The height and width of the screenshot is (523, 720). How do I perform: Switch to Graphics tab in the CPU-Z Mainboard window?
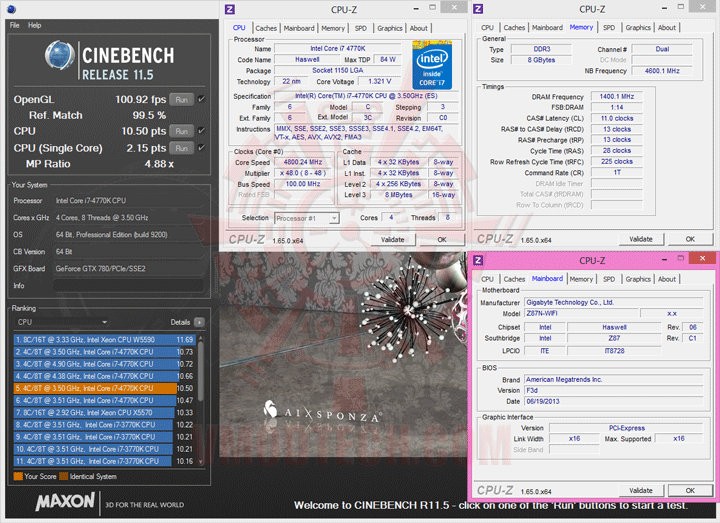click(638, 279)
